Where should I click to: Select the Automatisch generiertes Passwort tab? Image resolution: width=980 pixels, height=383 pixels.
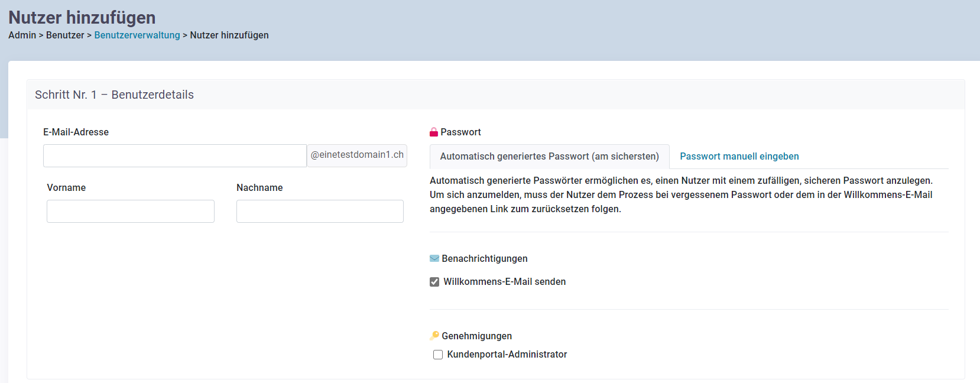coord(549,157)
